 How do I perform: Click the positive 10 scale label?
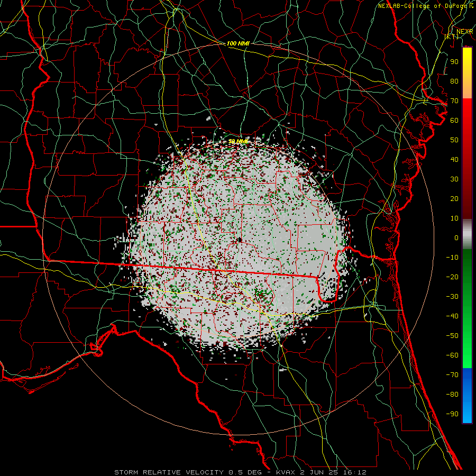point(454,218)
